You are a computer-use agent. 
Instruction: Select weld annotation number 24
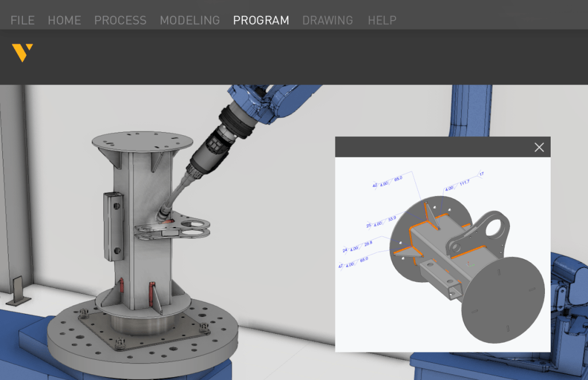click(345, 250)
